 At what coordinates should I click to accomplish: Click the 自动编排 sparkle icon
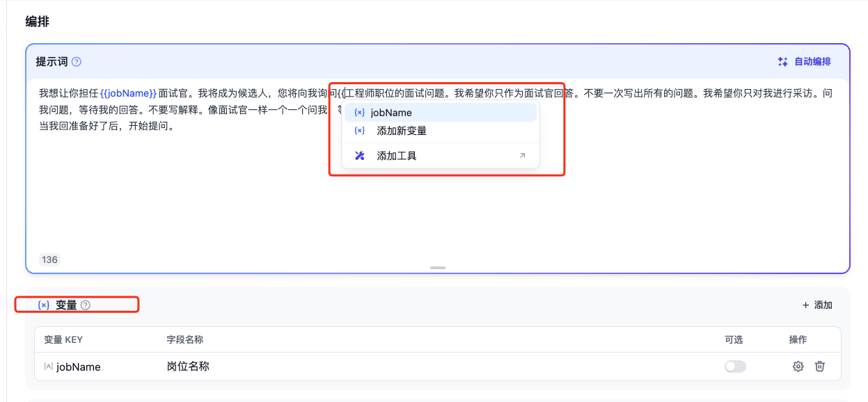pos(783,62)
